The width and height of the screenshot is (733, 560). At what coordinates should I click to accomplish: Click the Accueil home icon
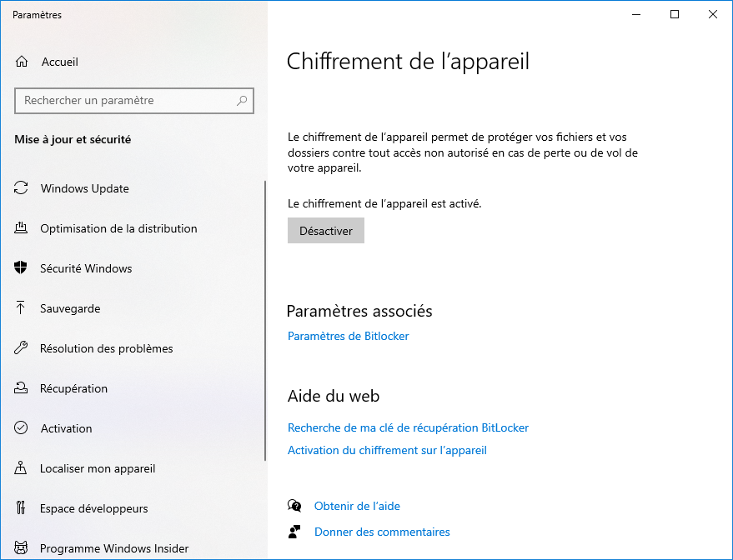coord(22,62)
